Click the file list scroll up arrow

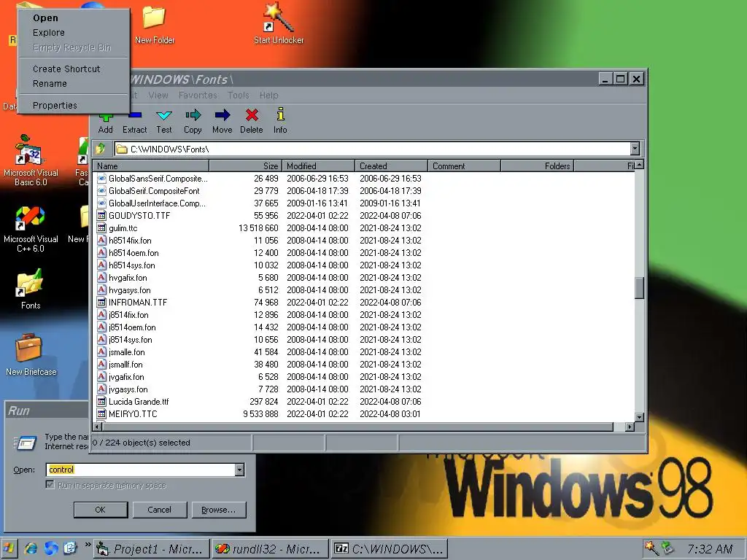point(639,165)
